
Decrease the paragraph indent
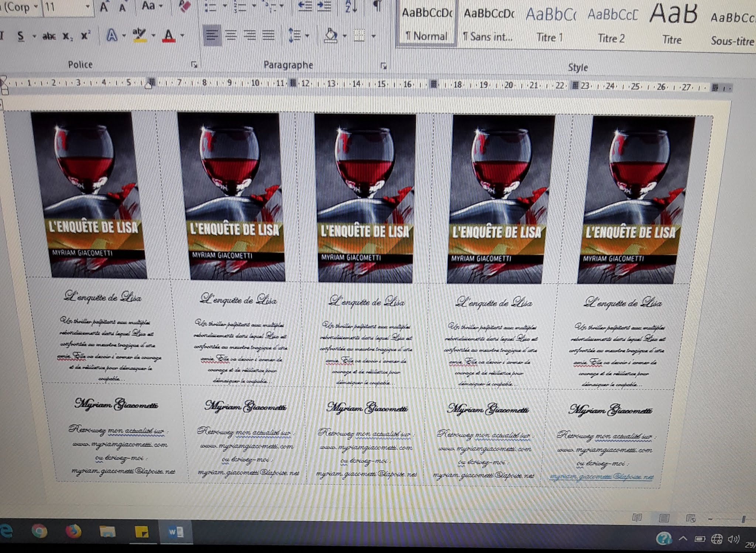(x=305, y=6)
